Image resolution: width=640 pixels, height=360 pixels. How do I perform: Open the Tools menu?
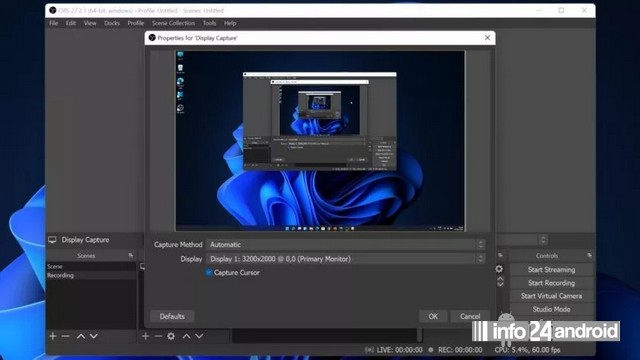click(x=209, y=23)
